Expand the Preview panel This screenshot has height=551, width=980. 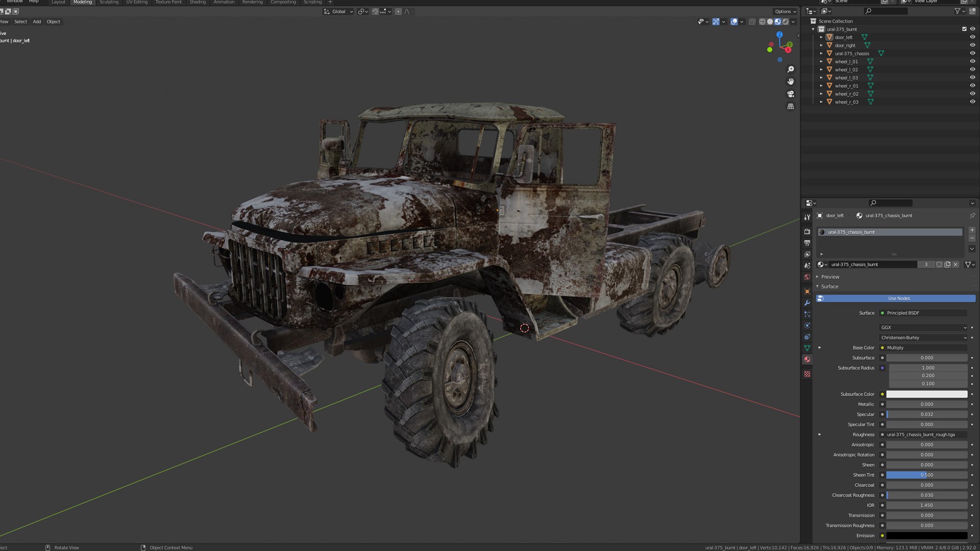[830, 277]
